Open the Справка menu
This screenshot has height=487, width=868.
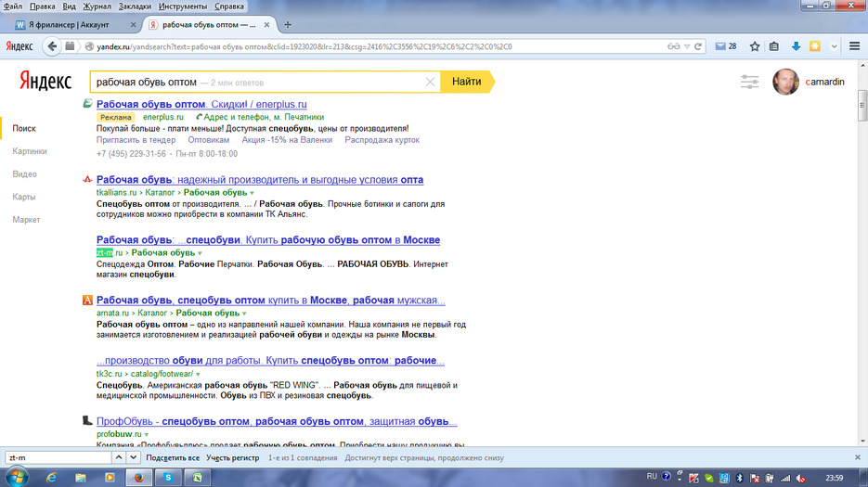click(228, 6)
